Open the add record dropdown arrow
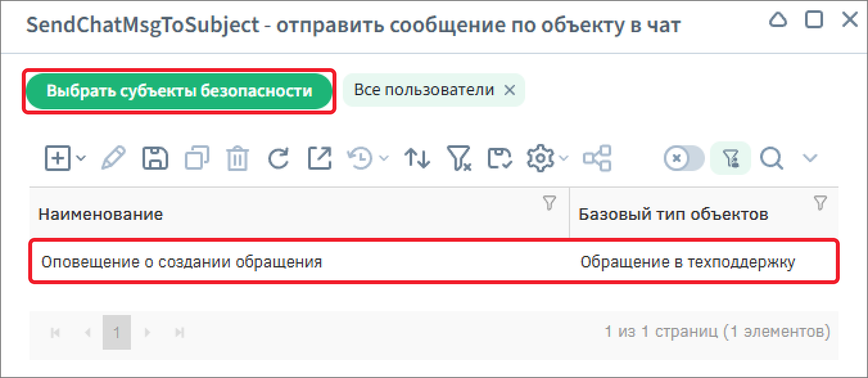 coord(81,158)
